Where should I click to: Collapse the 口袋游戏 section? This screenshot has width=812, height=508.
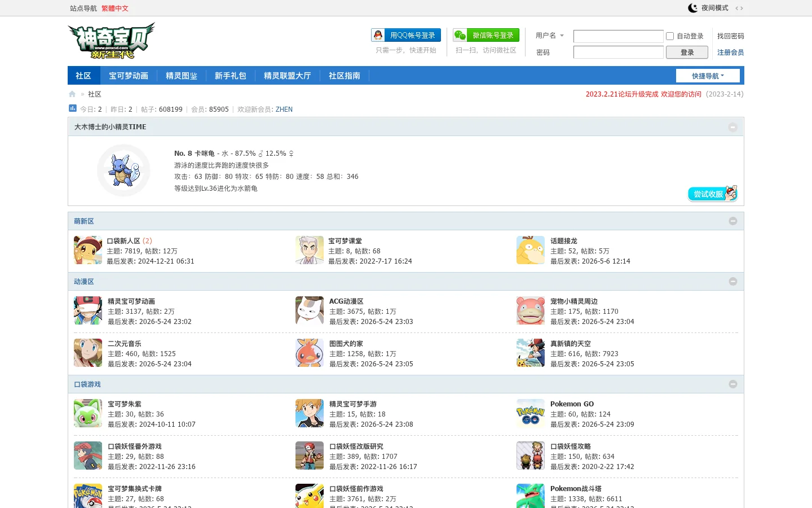tap(732, 384)
